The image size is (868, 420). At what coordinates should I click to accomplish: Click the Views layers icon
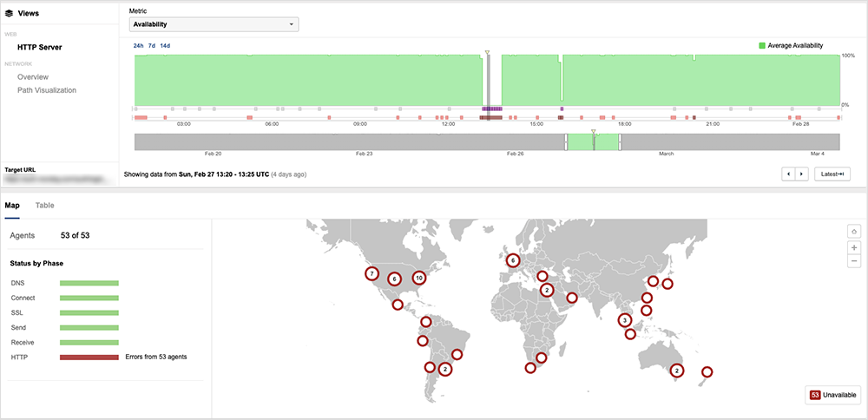coord(9,14)
